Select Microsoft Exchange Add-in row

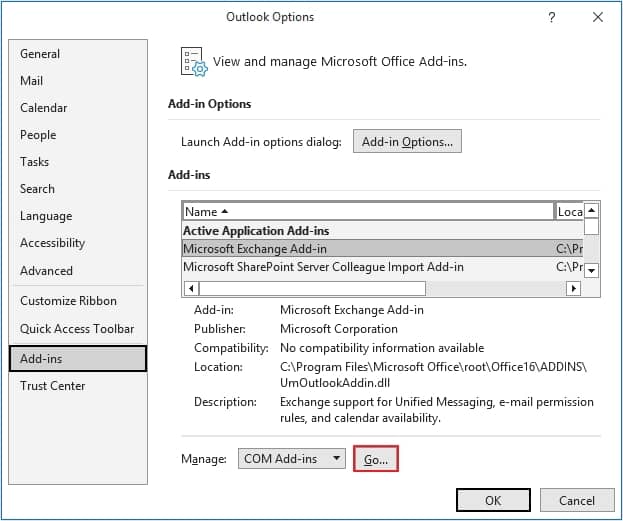[383, 249]
